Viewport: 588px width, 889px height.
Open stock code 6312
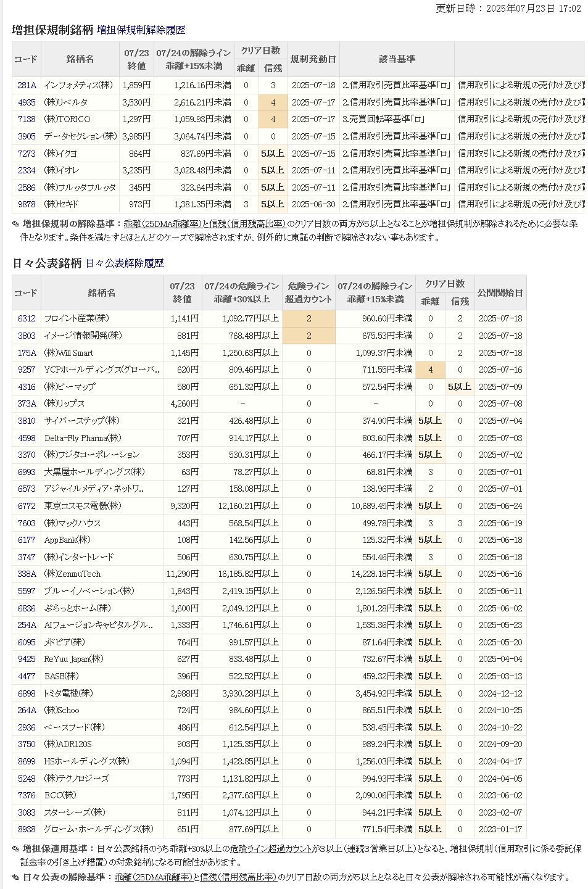[27, 318]
